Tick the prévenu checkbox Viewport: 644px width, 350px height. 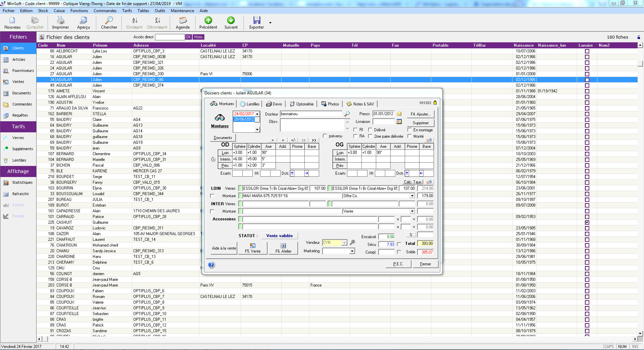click(x=325, y=136)
